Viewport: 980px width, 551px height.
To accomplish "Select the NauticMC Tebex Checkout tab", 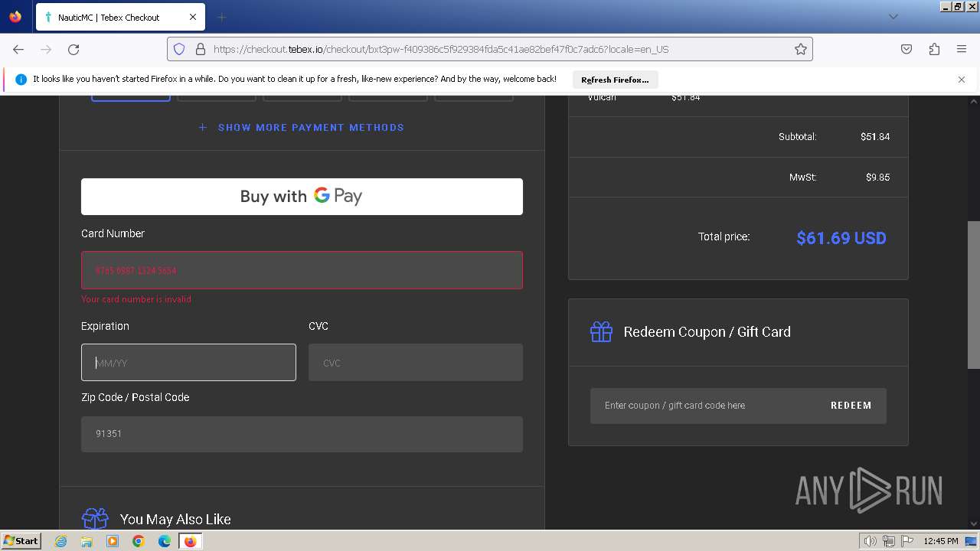I will pyautogui.click(x=119, y=17).
